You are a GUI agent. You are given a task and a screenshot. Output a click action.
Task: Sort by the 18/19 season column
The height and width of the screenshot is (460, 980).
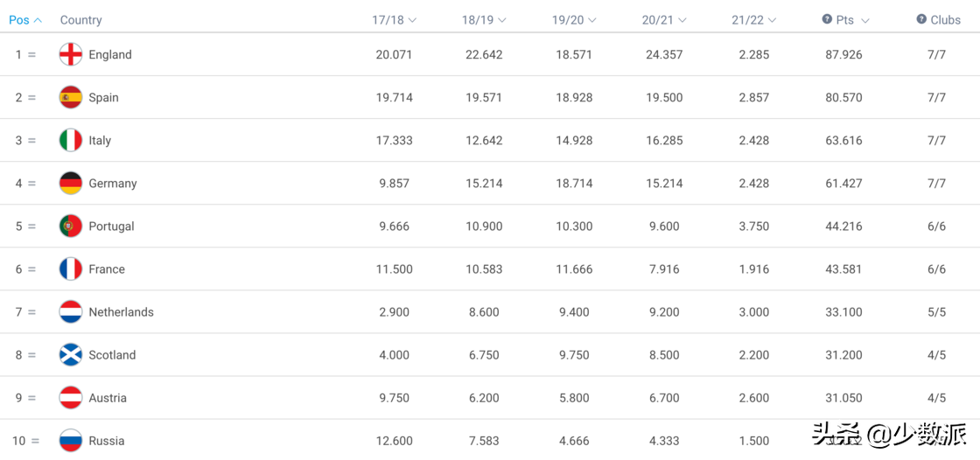point(484,19)
